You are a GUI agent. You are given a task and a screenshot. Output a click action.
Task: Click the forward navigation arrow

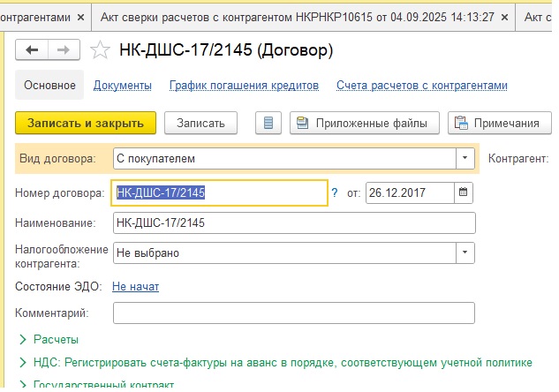(x=64, y=50)
